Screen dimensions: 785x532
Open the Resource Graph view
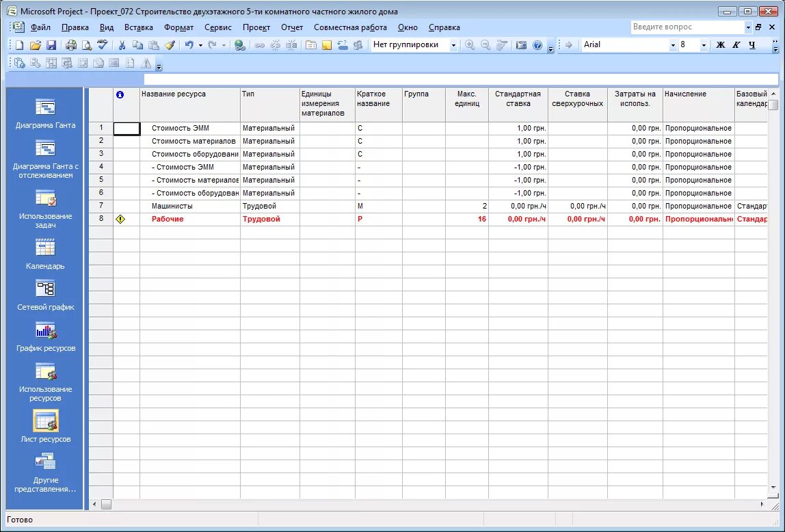click(x=45, y=336)
